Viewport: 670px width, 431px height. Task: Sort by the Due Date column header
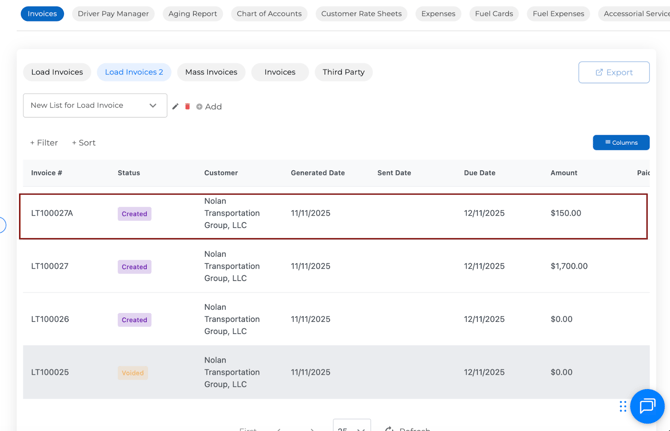click(x=479, y=173)
